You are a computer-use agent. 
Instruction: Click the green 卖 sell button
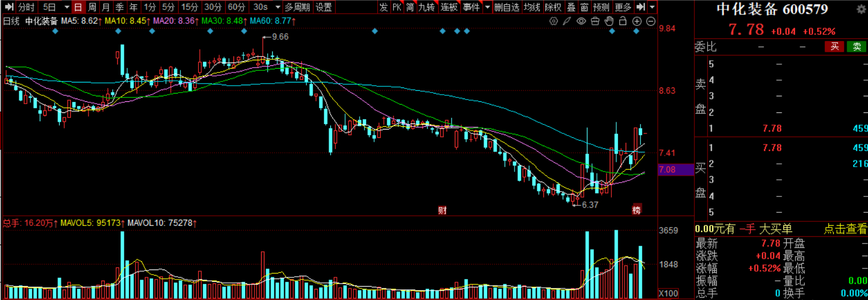point(856,47)
